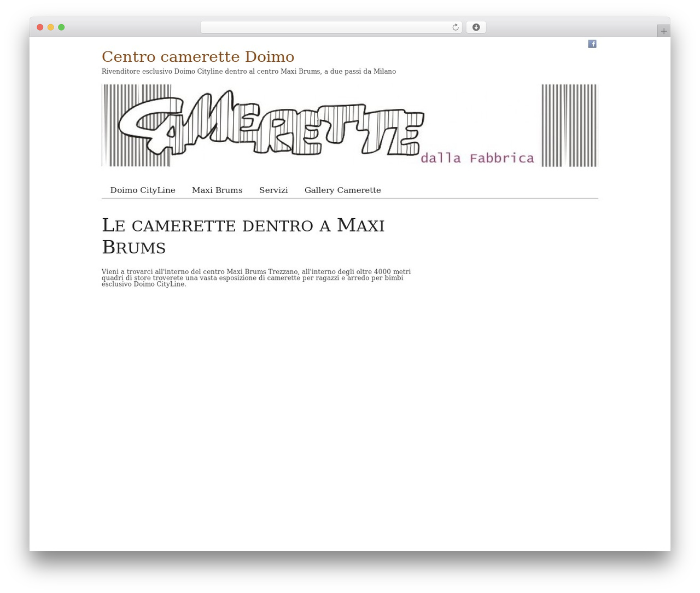Open the Maxi Brums menu item
Image resolution: width=700 pixels, height=593 pixels.
coord(217,190)
